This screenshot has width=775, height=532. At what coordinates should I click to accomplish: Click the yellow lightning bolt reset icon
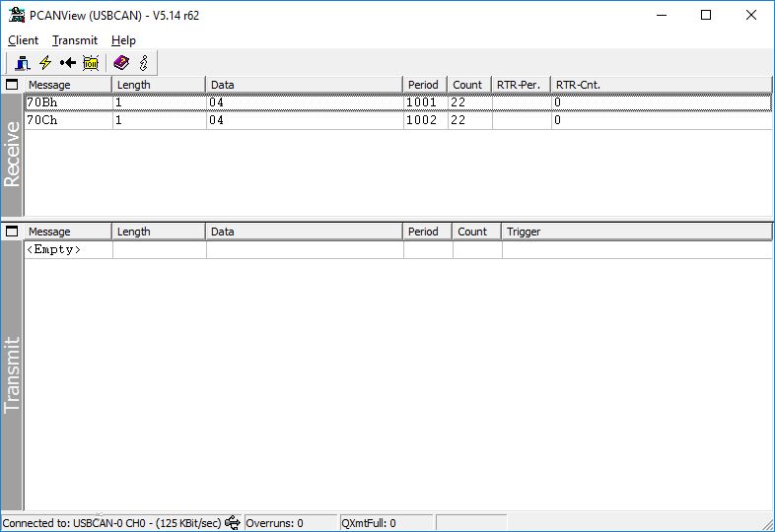tap(45, 63)
